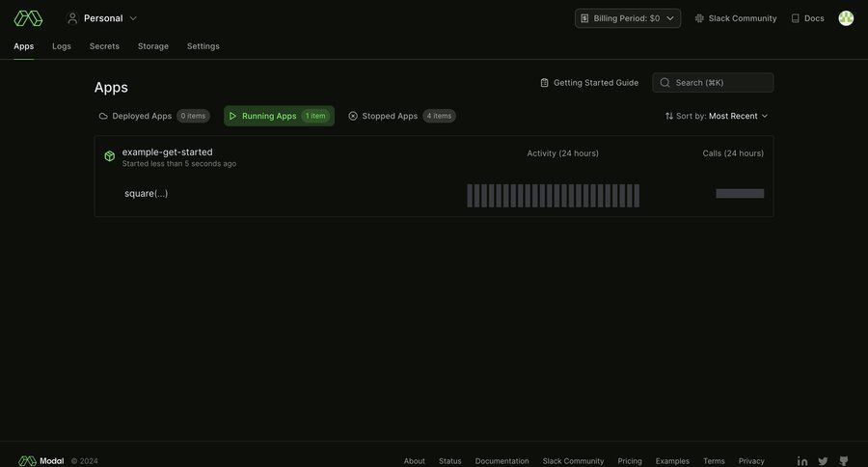Click the Docs book icon in header
Screen dimensions: 868x467
pyautogui.click(x=796, y=18)
